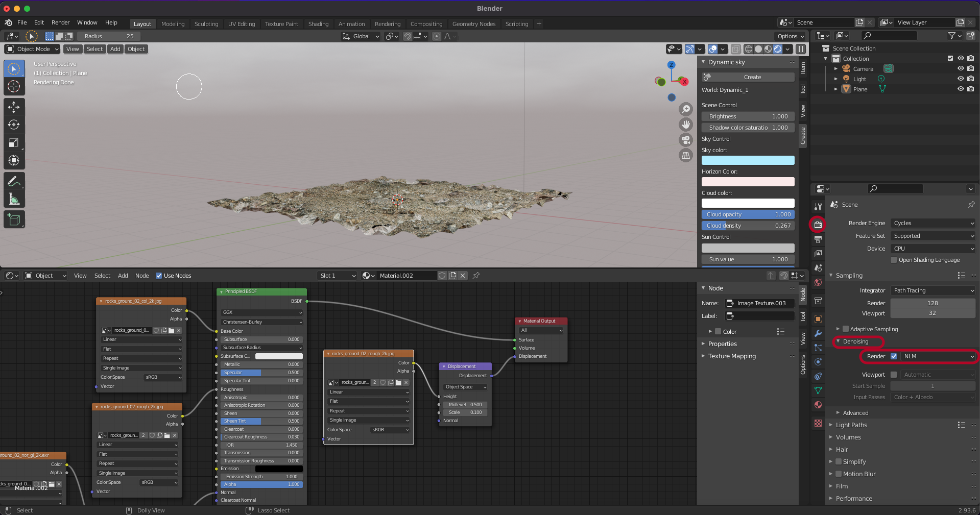
Task: Select the Move tool in viewport toolbar
Action: (14, 107)
